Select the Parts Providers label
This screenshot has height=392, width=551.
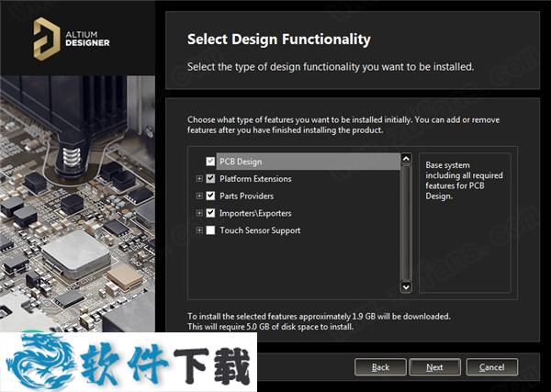tap(246, 196)
